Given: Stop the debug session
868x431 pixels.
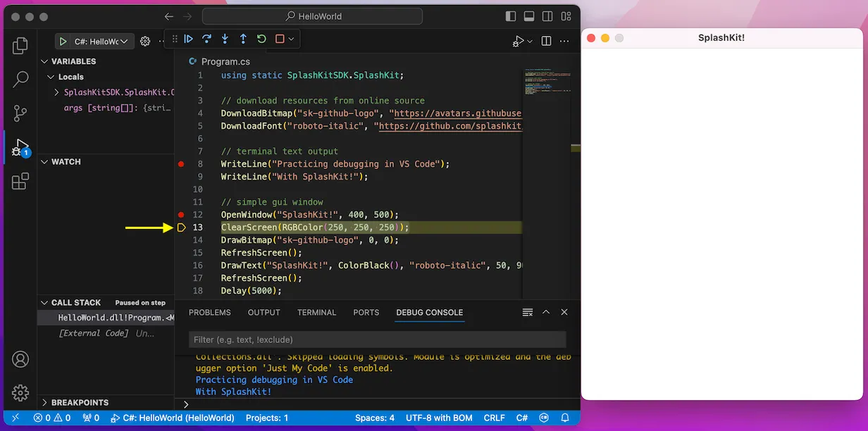Looking at the screenshot, I should coord(280,39).
